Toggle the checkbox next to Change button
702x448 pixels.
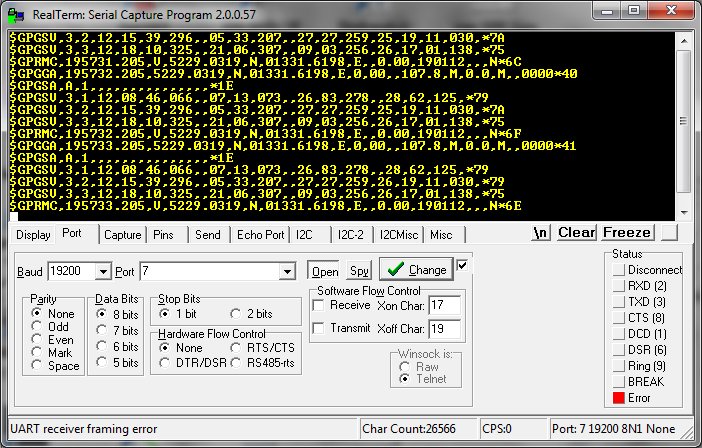tap(462, 265)
